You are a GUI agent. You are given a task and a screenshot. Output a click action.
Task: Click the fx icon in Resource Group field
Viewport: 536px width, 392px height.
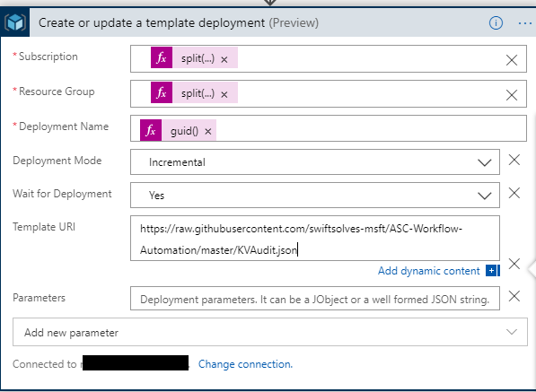pos(162,92)
